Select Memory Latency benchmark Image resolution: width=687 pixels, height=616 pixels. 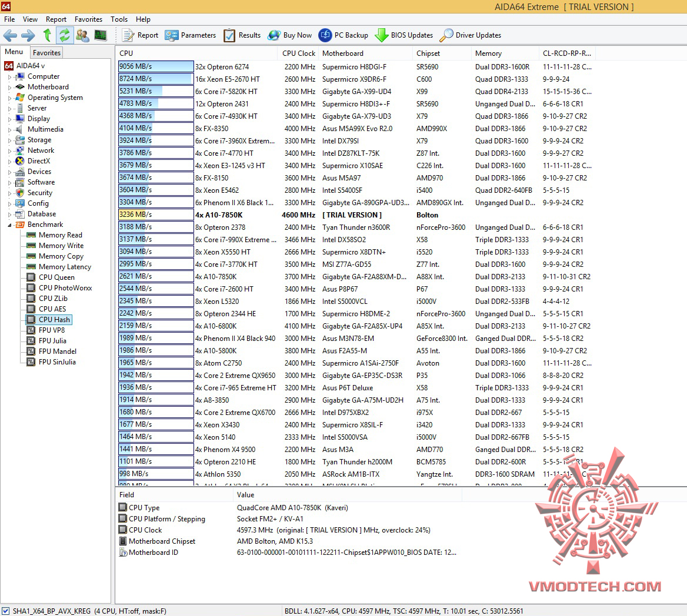click(x=65, y=267)
